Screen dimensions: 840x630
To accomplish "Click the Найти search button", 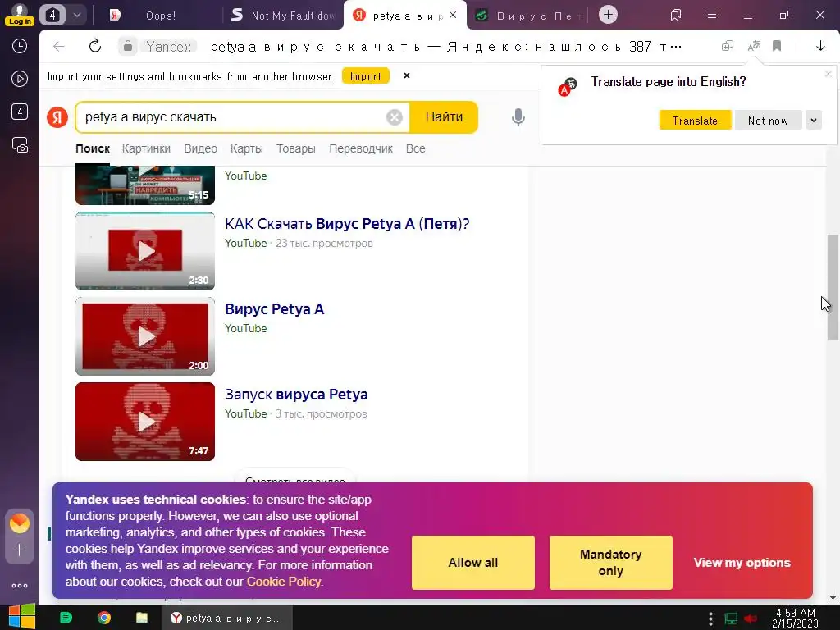I will [x=444, y=116].
